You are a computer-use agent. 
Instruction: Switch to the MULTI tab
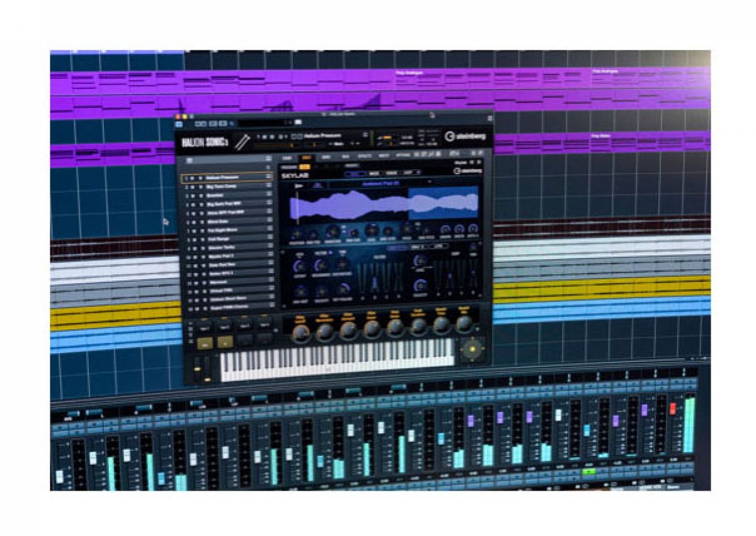[384, 155]
